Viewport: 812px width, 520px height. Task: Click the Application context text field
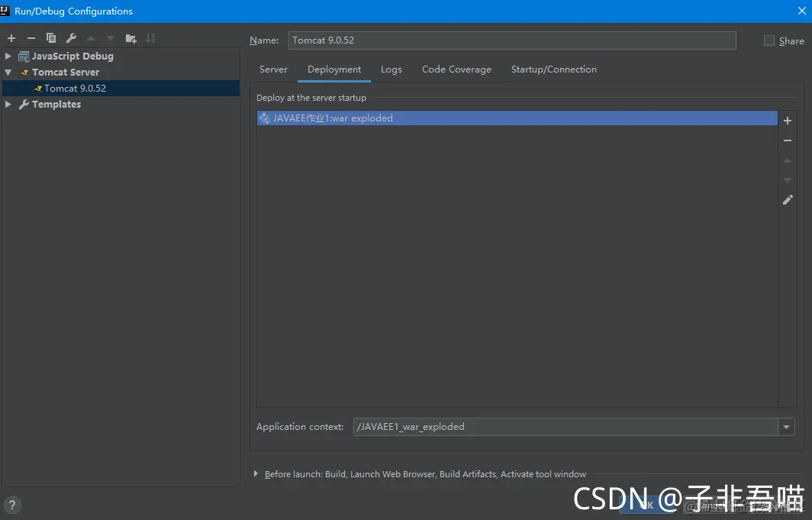point(565,427)
